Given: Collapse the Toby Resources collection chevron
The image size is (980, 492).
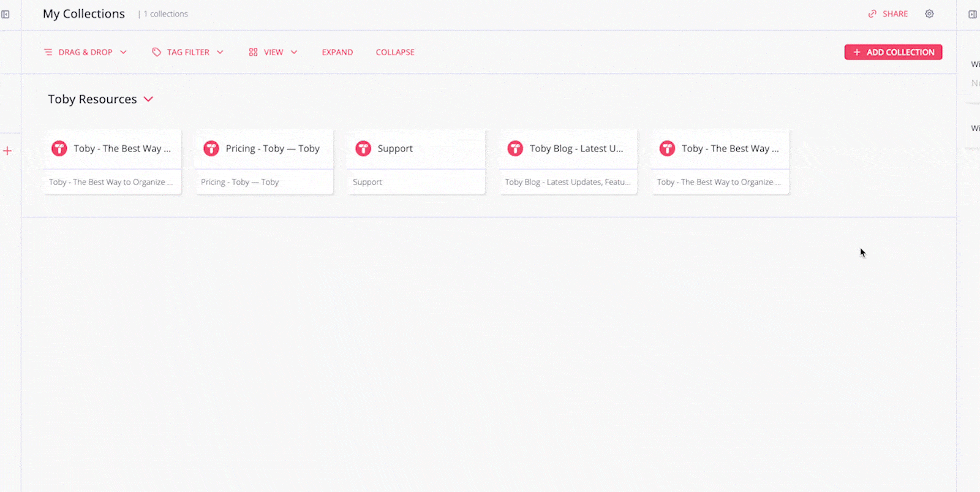Looking at the screenshot, I should coord(148,99).
